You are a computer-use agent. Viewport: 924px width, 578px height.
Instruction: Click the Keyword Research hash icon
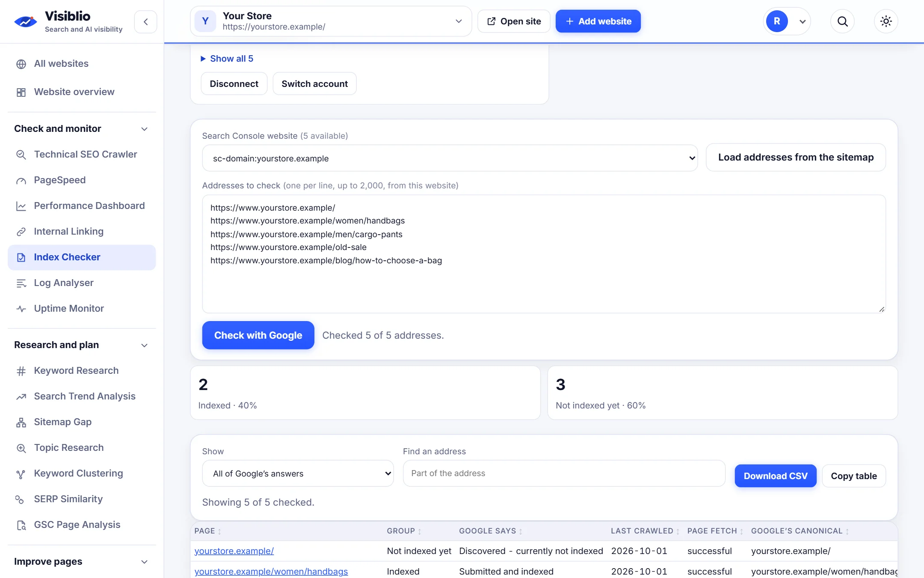point(21,371)
